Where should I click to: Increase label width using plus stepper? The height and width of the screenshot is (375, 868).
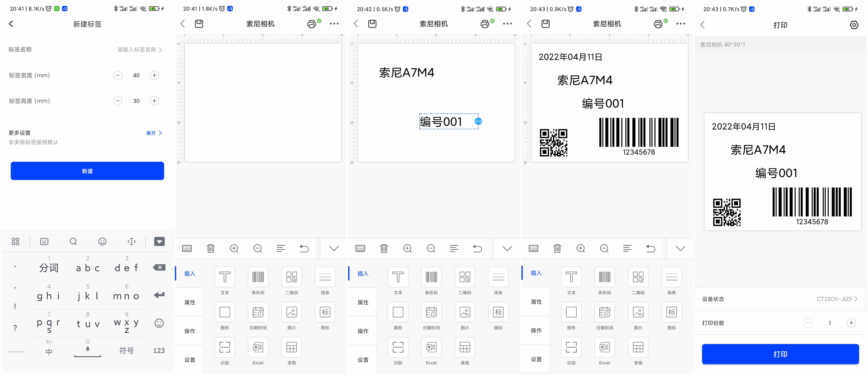[x=154, y=75]
